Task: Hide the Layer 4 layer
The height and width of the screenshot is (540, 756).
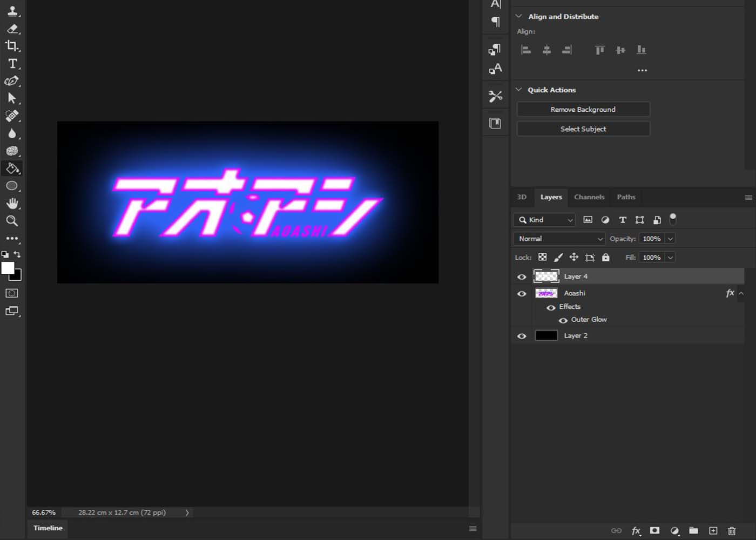Action: tap(522, 277)
